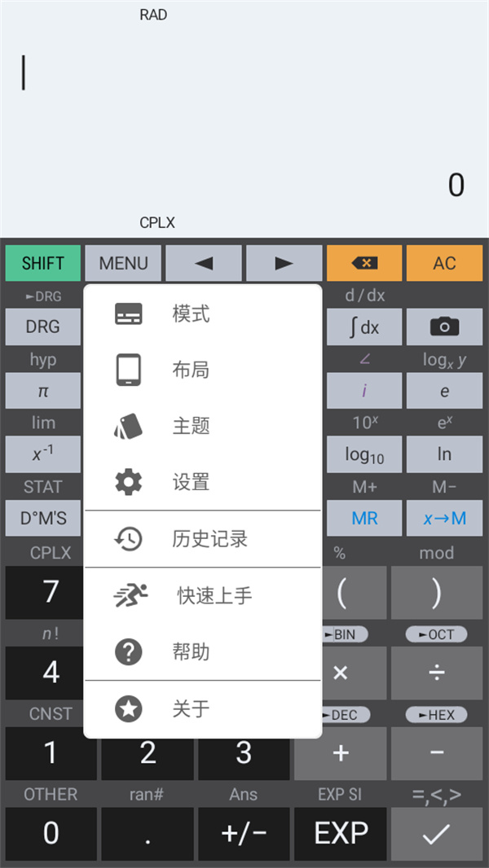Tap the EXP exponent key
Viewport: 489px width, 868px height.
click(x=340, y=834)
